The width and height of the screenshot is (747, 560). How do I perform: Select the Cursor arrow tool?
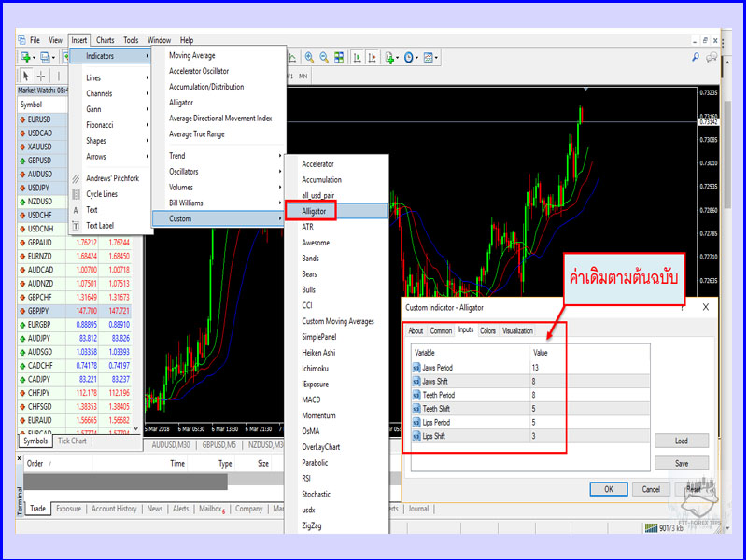[26, 76]
